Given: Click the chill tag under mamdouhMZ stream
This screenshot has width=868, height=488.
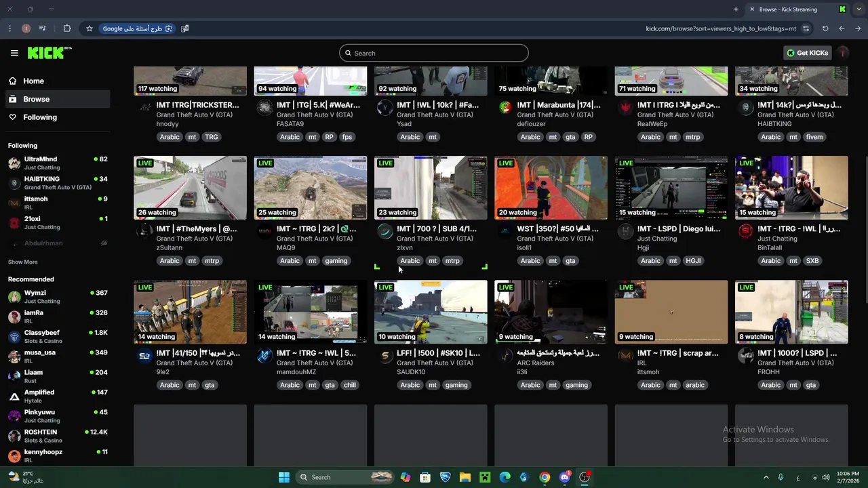Looking at the screenshot, I should [x=350, y=385].
